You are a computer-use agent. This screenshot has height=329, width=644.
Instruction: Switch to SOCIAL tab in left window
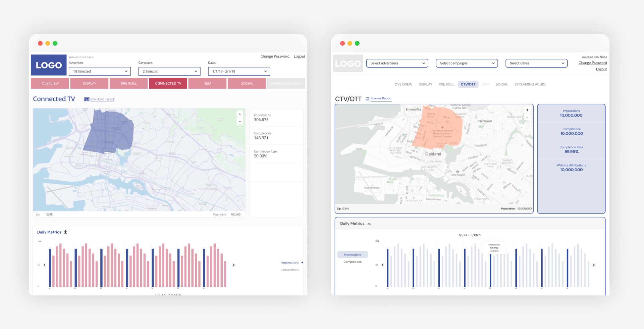click(x=247, y=83)
